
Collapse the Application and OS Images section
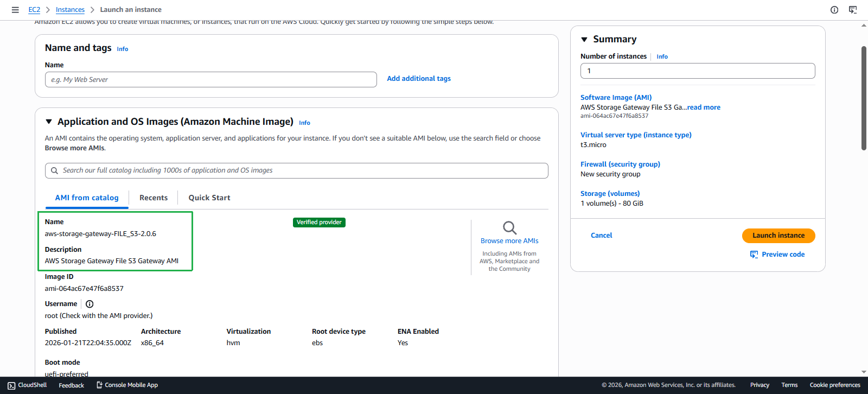click(49, 122)
